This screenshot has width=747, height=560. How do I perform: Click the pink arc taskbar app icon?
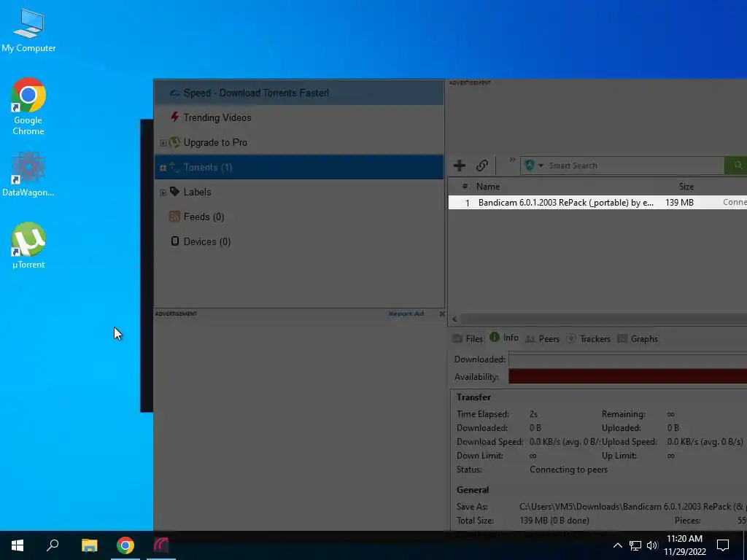point(161,545)
